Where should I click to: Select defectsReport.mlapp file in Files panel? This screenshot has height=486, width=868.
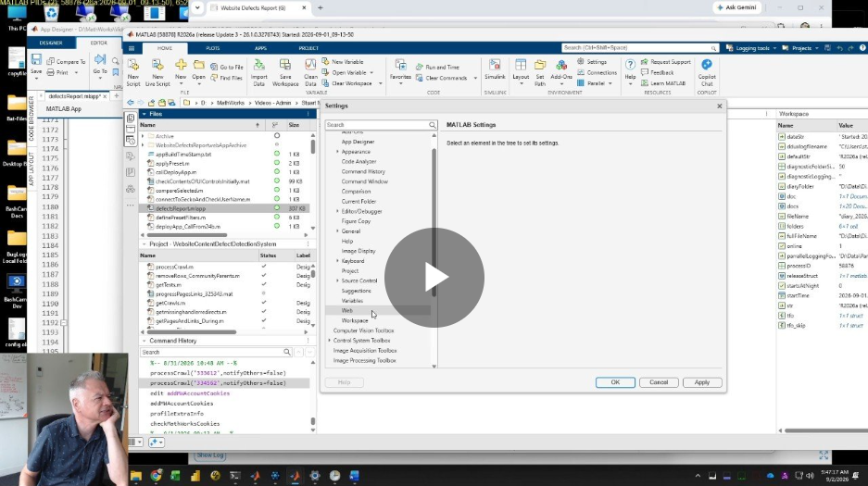pyautogui.click(x=224, y=208)
